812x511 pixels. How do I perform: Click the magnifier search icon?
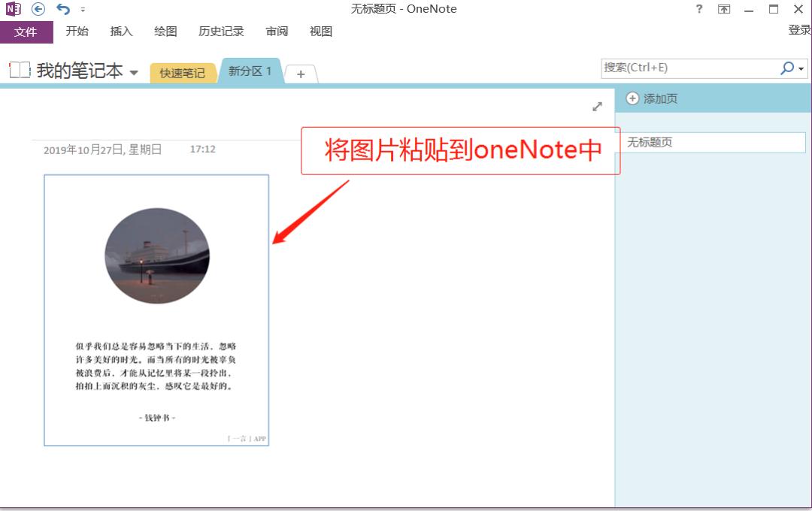pyautogui.click(x=787, y=68)
